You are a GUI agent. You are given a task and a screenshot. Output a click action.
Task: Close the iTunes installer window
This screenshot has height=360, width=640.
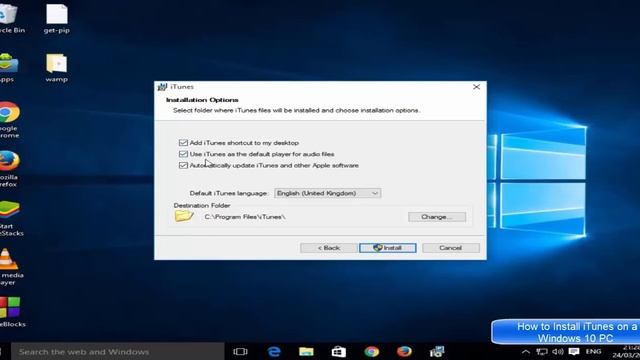pyautogui.click(x=476, y=87)
